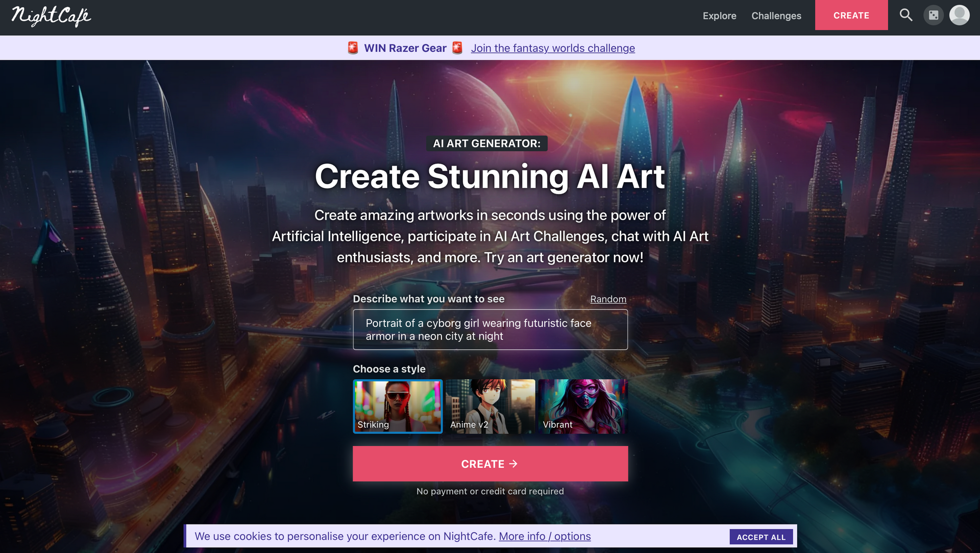Focus the prompt description text box

[490, 330]
